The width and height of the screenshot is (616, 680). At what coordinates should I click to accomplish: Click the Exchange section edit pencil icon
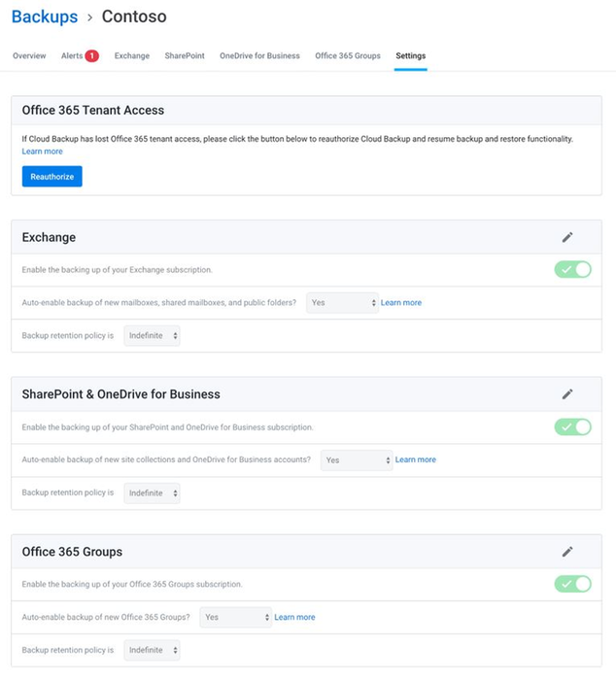pyautogui.click(x=567, y=237)
